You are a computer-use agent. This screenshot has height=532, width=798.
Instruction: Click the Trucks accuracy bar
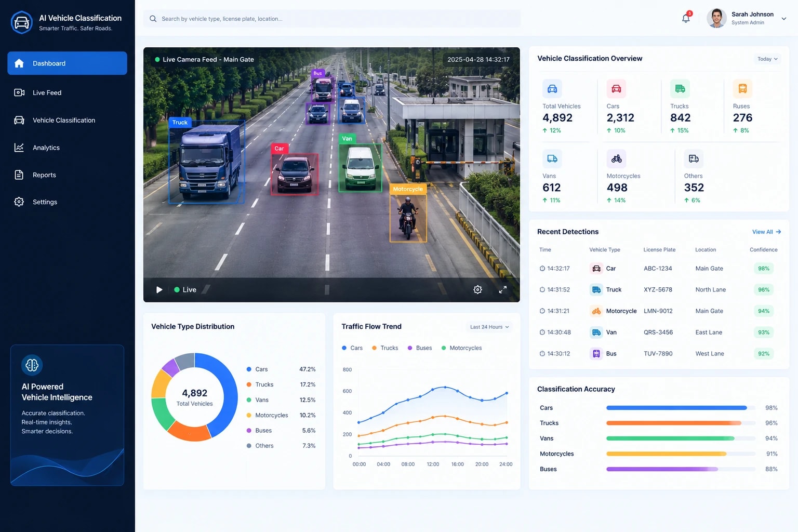point(681,423)
